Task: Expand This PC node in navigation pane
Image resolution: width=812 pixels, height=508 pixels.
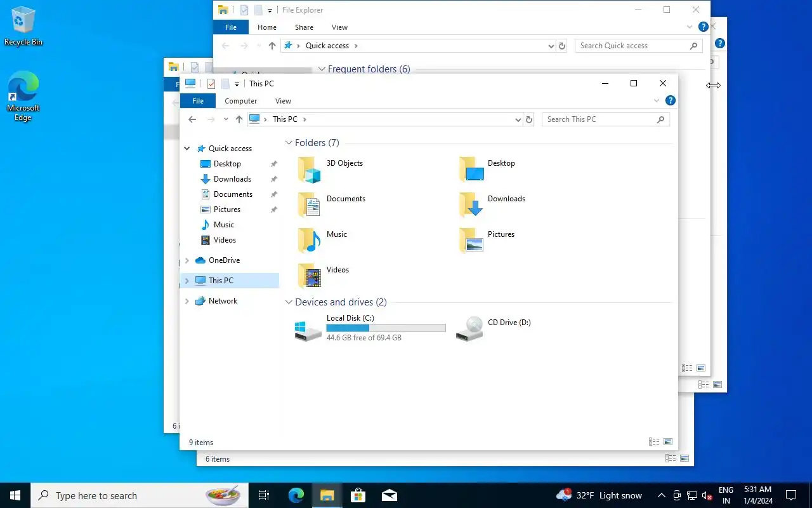Action: tap(187, 281)
